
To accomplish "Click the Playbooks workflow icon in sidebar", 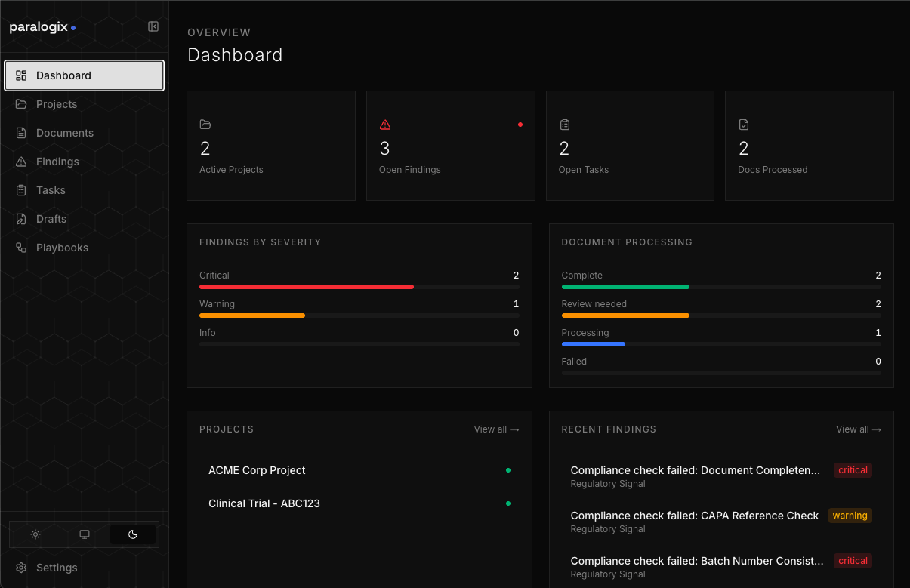I will tap(21, 248).
